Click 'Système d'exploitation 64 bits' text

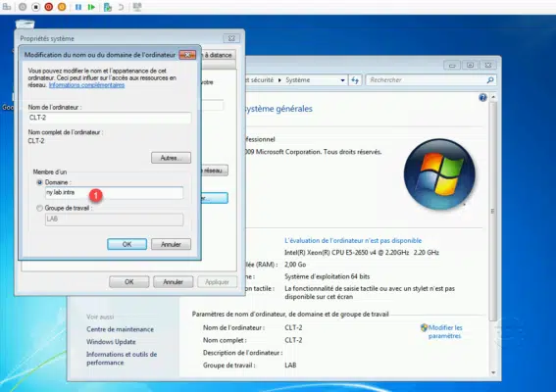tap(327, 276)
